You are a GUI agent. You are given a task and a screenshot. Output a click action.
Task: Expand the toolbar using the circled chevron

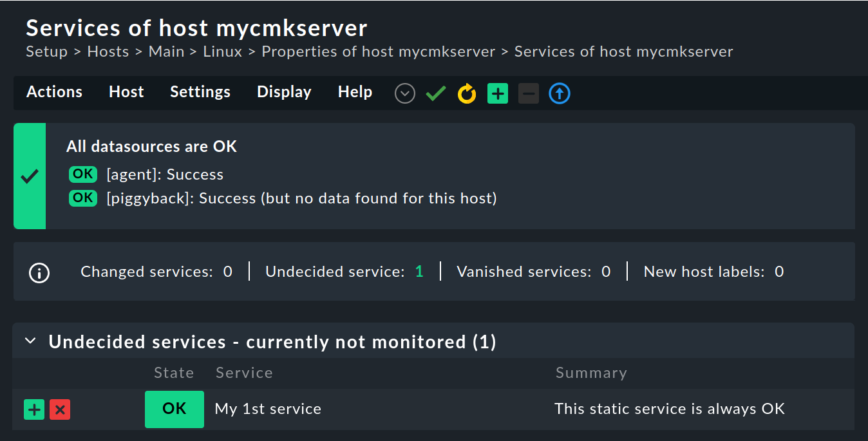[x=405, y=94]
